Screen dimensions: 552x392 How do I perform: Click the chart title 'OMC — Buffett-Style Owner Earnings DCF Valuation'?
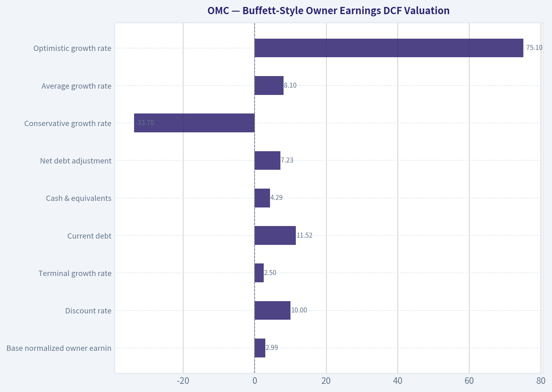328,11
